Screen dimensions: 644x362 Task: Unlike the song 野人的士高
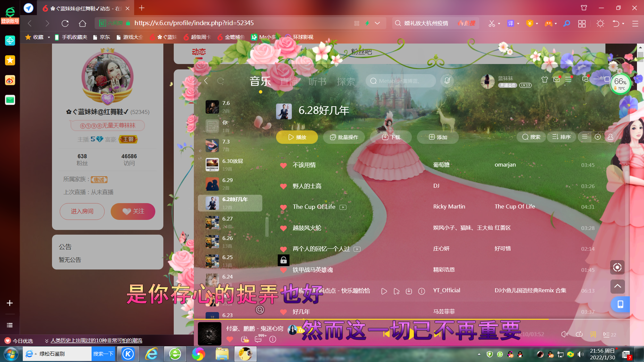283,186
